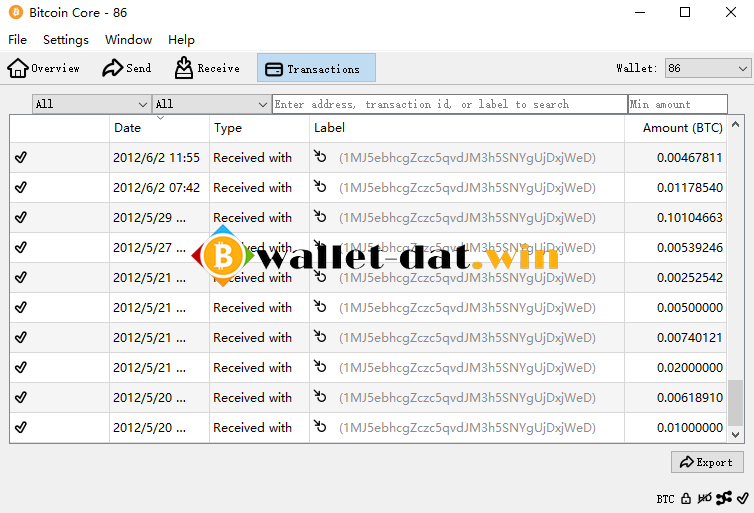This screenshot has width=754, height=513.
Task: Open the type filter dropdown set to All
Action: point(211,104)
